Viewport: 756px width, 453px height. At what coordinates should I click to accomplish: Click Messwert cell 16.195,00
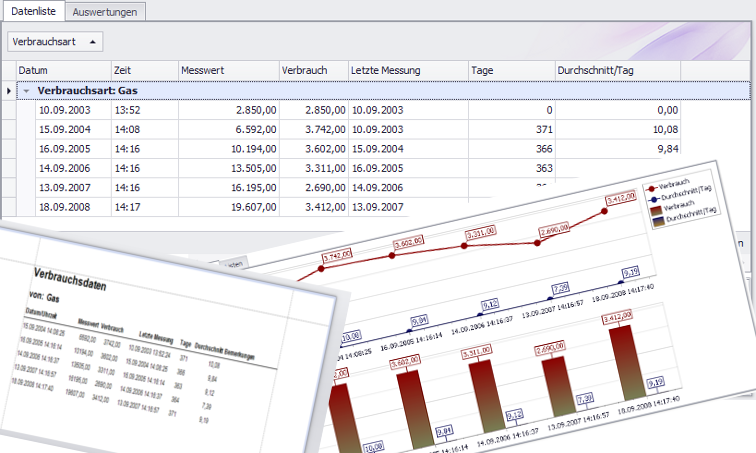[229, 187]
